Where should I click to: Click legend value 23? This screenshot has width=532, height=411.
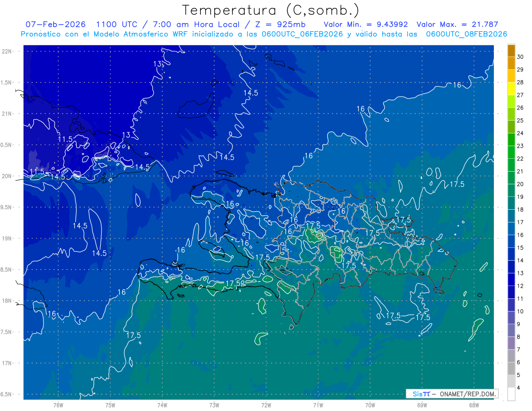pos(520,145)
